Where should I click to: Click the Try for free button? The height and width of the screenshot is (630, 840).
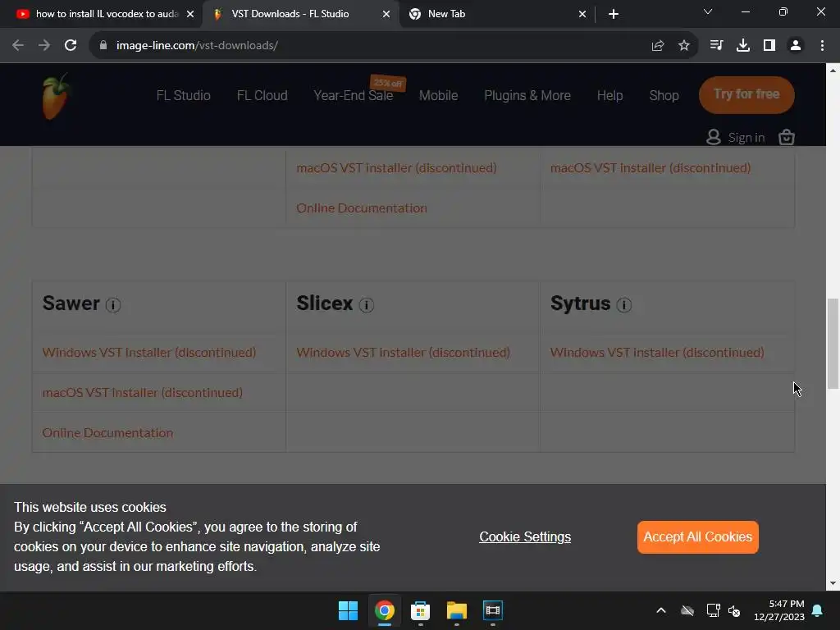tap(746, 94)
